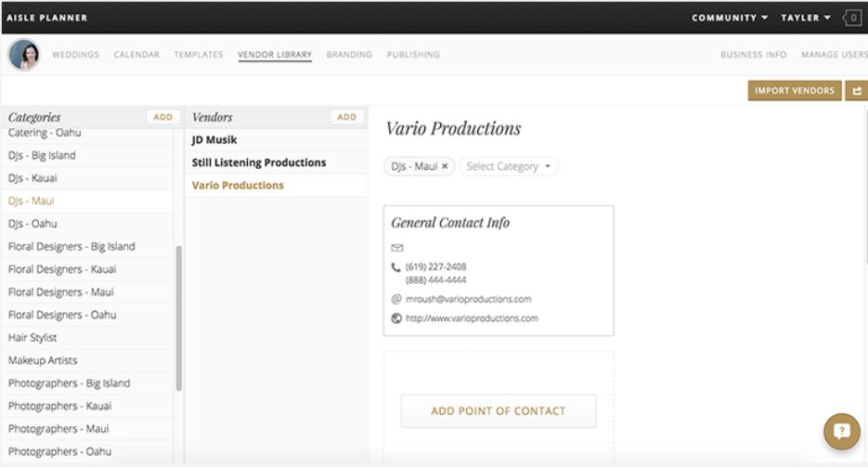Open the Branding tab
Screen dimensions: 868x467
(349, 55)
